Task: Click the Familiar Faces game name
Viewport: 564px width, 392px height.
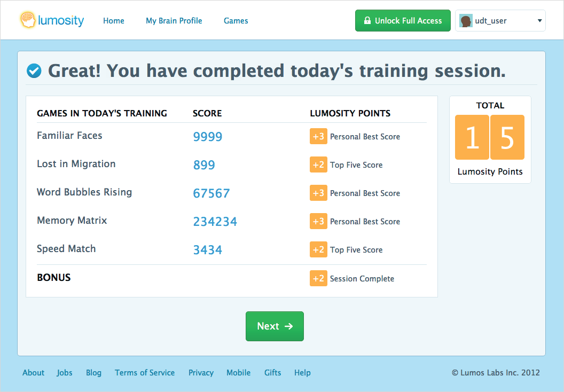Action: (69, 136)
